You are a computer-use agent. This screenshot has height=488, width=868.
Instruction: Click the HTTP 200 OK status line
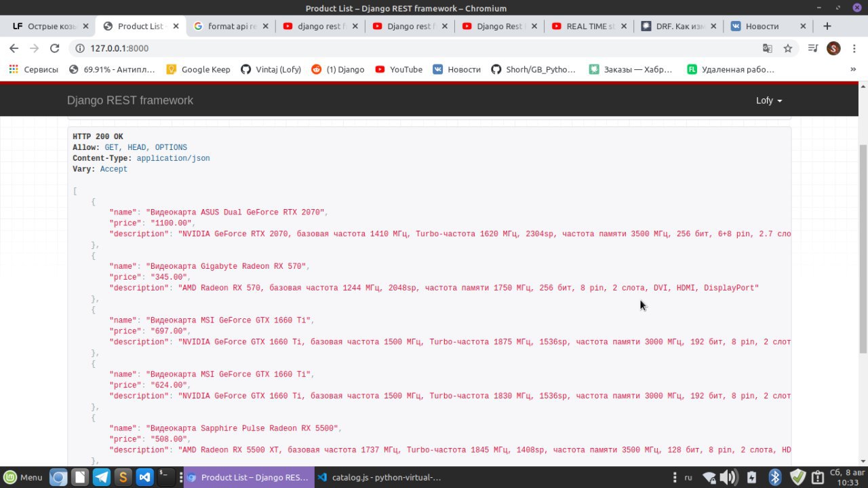pyautogui.click(x=98, y=136)
